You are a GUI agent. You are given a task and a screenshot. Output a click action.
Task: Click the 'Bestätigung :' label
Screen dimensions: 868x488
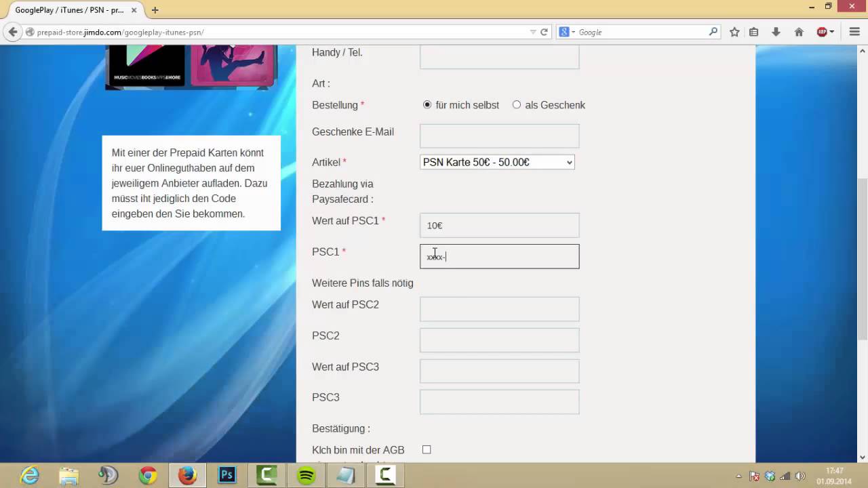click(341, 428)
